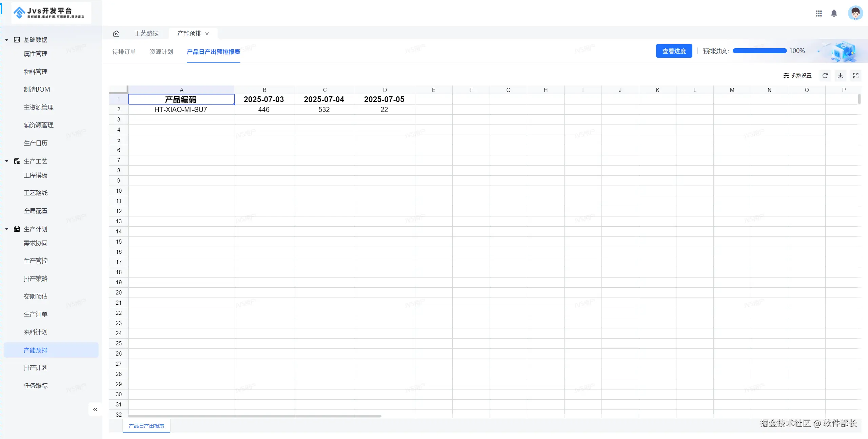Select the 产品日产出报表 sheet tab
This screenshot has width=868, height=439.
tap(146, 426)
